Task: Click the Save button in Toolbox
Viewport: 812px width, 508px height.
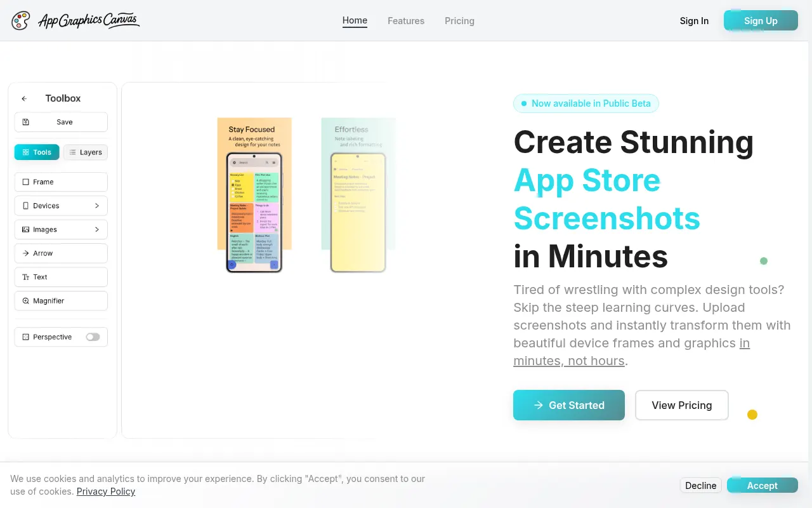Action: 61,122
